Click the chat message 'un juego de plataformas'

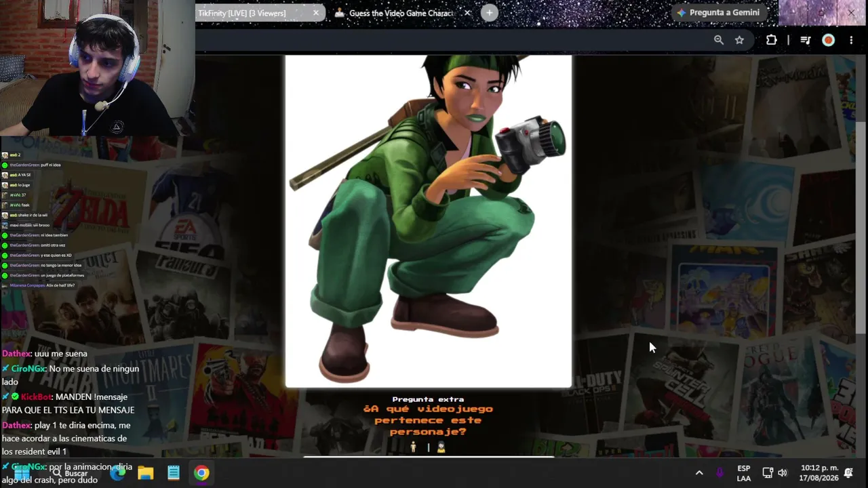[43, 275]
